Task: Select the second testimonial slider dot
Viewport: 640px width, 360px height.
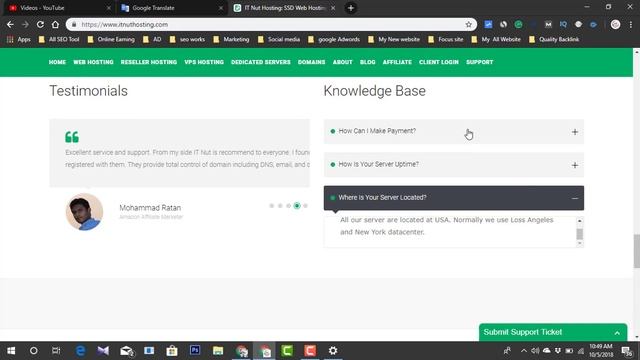Action: (x=280, y=206)
